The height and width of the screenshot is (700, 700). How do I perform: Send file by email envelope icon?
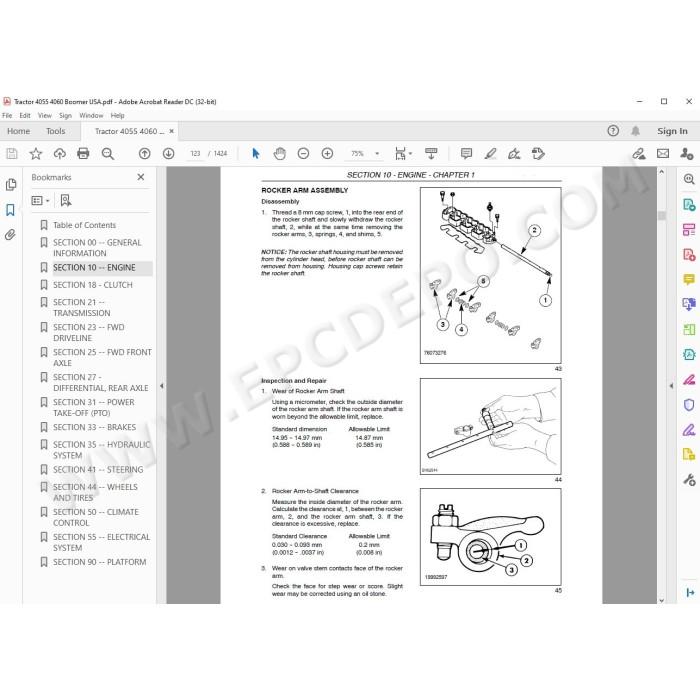click(x=663, y=154)
